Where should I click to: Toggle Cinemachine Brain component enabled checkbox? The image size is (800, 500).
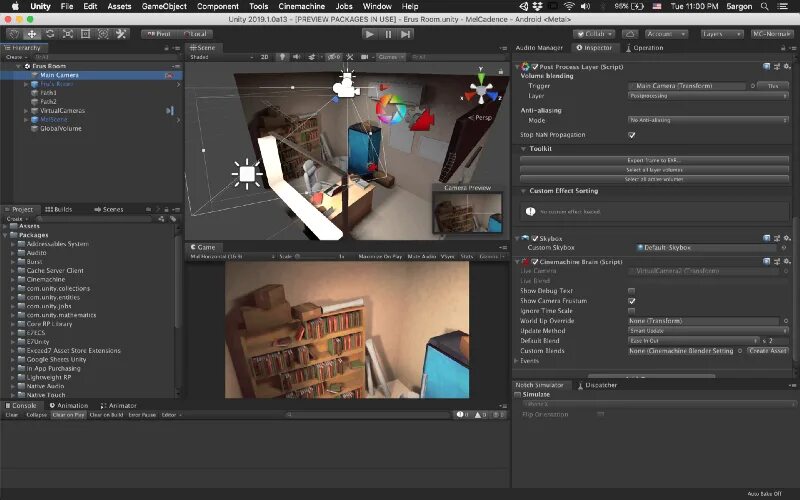(x=535, y=262)
